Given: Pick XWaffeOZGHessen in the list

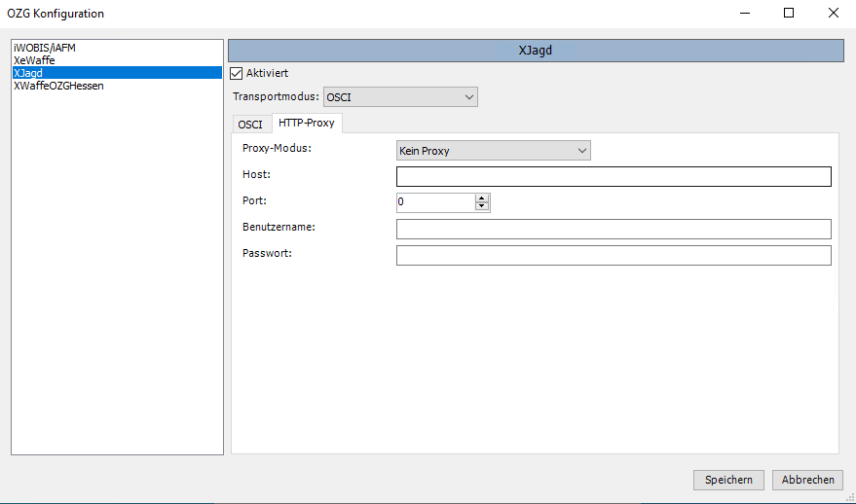Looking at the screenshot, I should pos(58,86).
